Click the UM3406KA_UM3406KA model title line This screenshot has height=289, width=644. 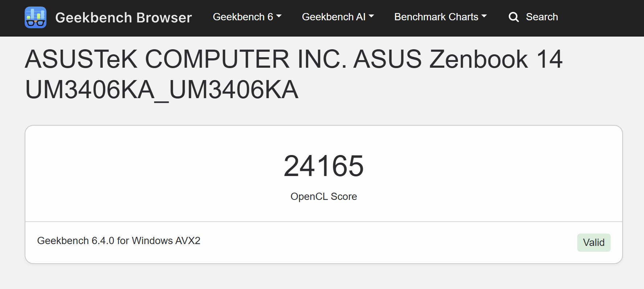pyautogui.click(x=162, y=89)
